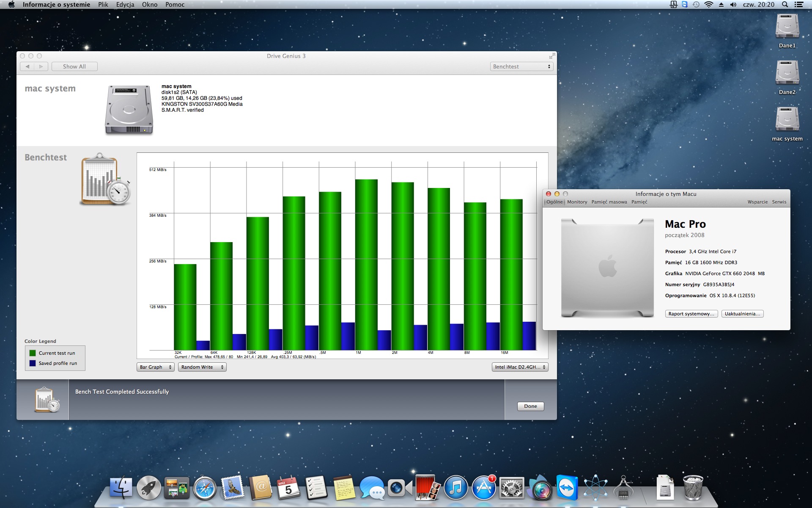Open Notification Center from the menu bar

pos(799,5)
